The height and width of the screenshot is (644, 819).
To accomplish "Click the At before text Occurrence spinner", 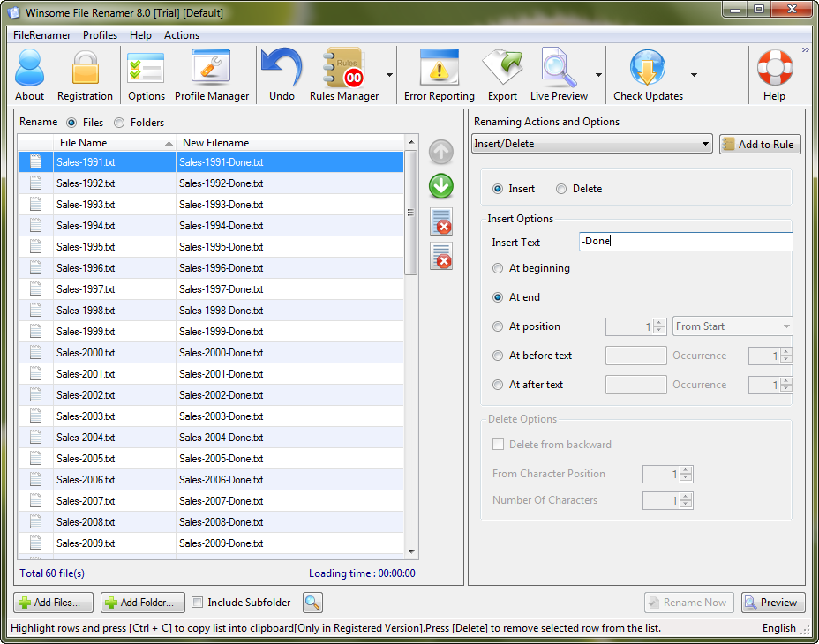I will (x=786, y=356).
